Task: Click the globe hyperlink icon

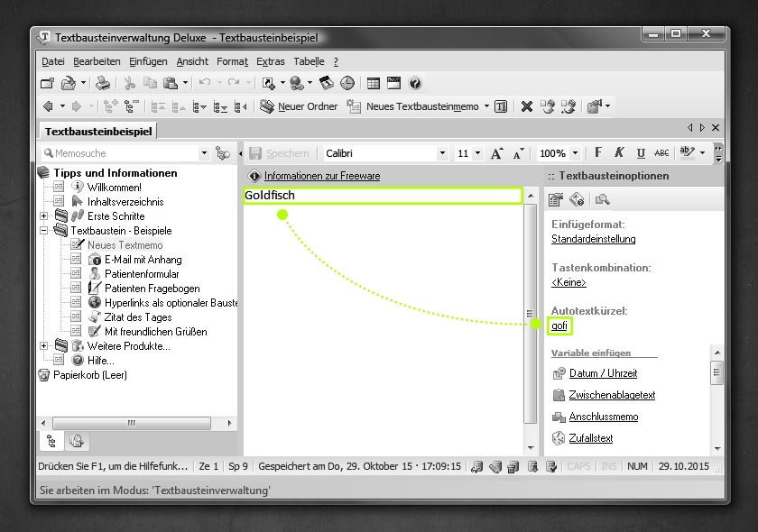Action: (x=296, y=84)
